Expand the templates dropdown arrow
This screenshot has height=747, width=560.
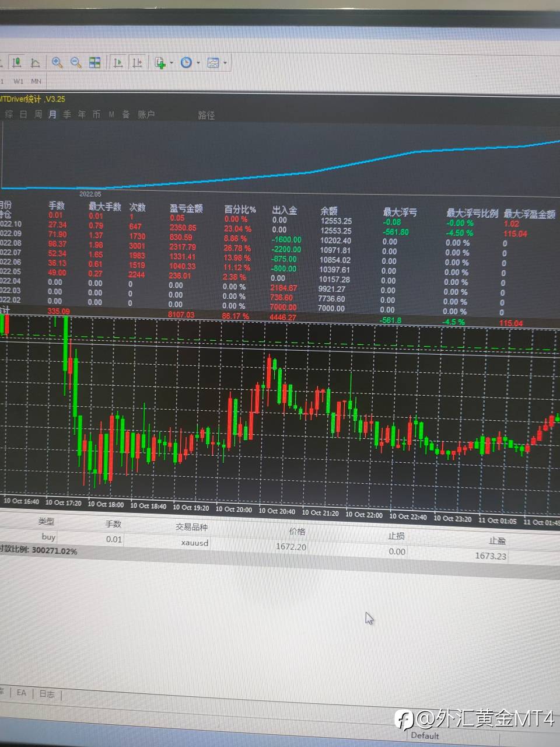point(225,62)
